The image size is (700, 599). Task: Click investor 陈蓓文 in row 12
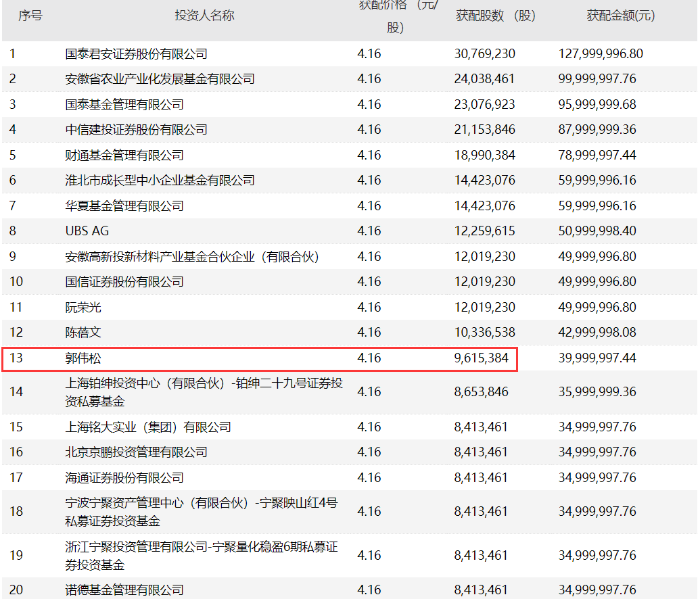click(83, 333)
